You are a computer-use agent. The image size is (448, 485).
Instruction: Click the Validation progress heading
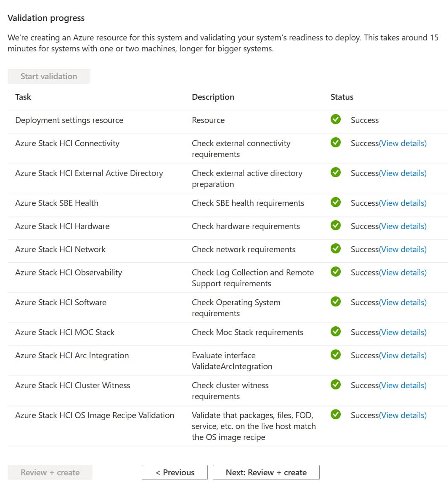tap(46, 18)
